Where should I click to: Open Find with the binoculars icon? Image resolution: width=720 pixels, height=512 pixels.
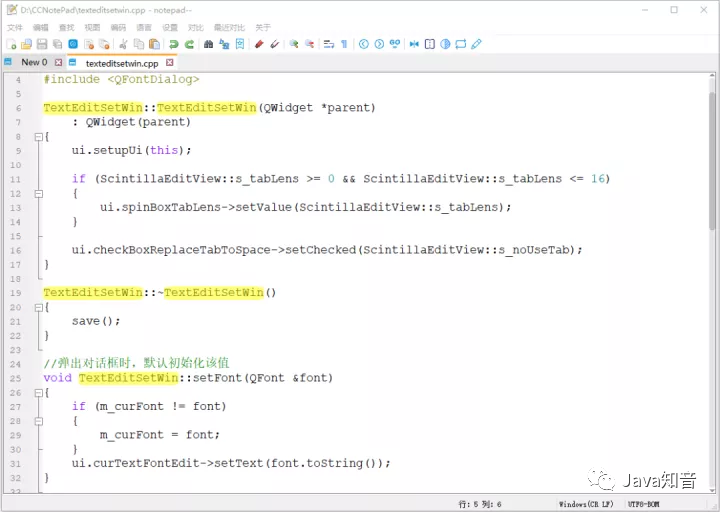click(208, 44)
